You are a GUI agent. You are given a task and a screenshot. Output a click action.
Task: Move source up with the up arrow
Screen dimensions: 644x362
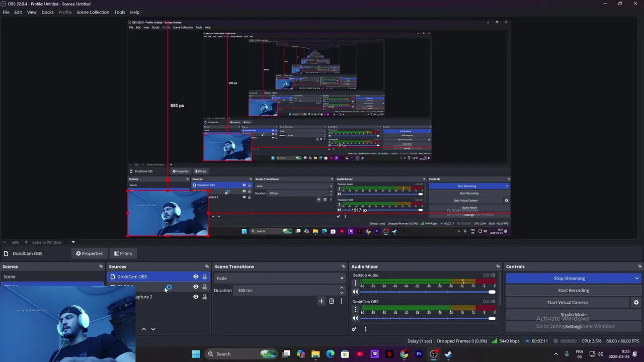tap(143, 329)
